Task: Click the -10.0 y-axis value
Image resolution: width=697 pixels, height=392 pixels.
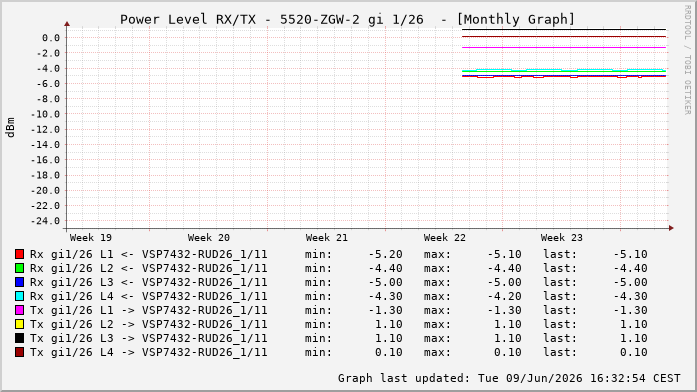Action: click(45, 114)
